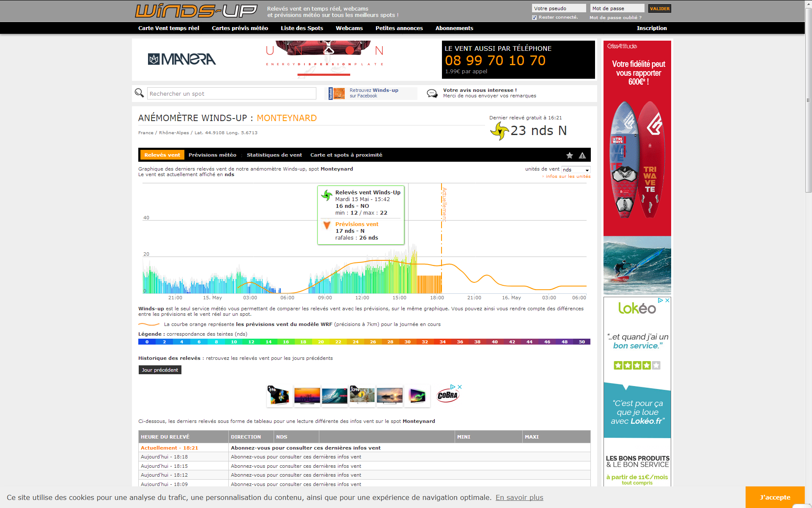Screen dimensions: 812x508
Task: Go to Webcams page
Action: pos(349,28)
